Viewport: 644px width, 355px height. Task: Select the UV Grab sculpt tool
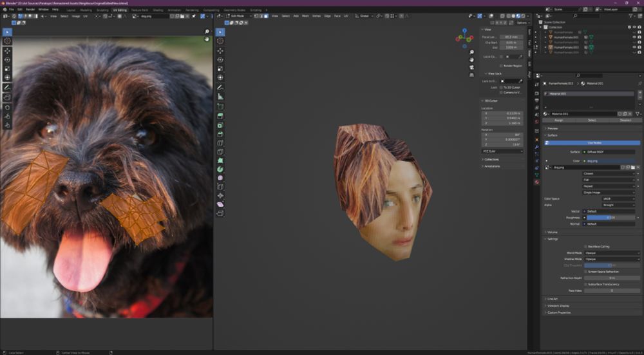(x=7, y=108)
